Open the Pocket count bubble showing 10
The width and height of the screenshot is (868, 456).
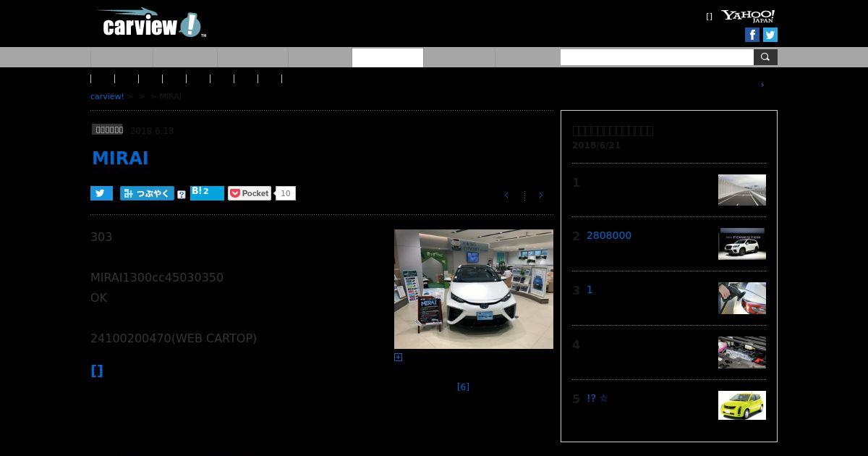click(x=286, y=193)
